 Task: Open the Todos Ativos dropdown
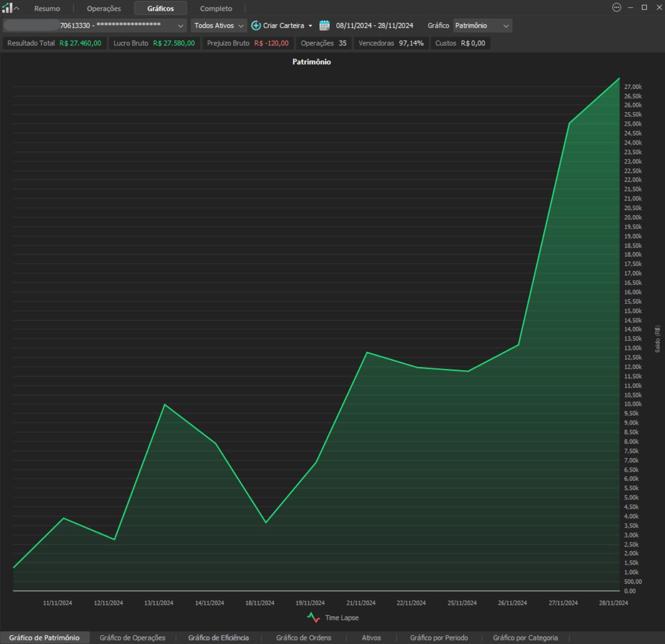(x=219, y=26)
